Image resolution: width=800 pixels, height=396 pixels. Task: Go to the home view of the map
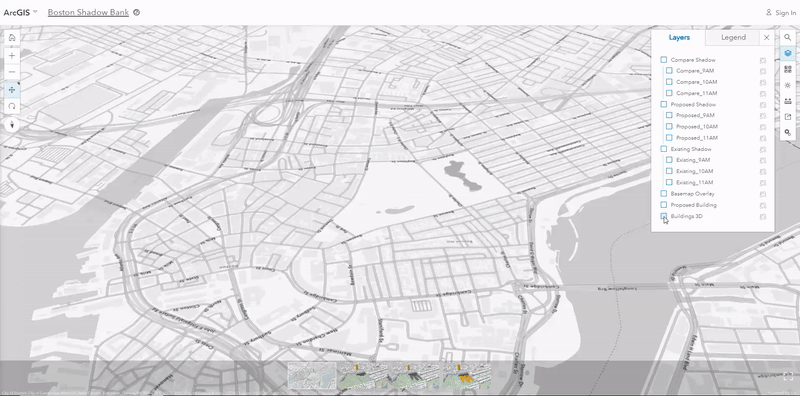pyautogui.click(x=12, y=38)
